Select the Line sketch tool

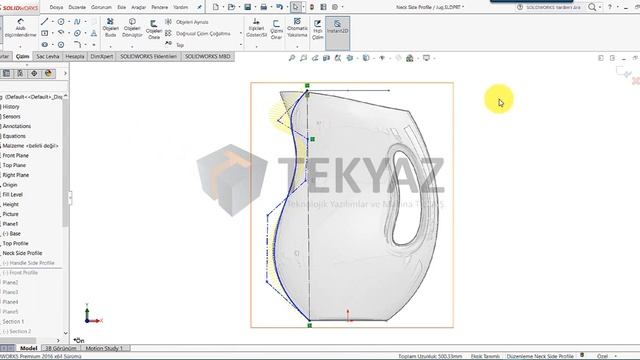tap(45, 22)
